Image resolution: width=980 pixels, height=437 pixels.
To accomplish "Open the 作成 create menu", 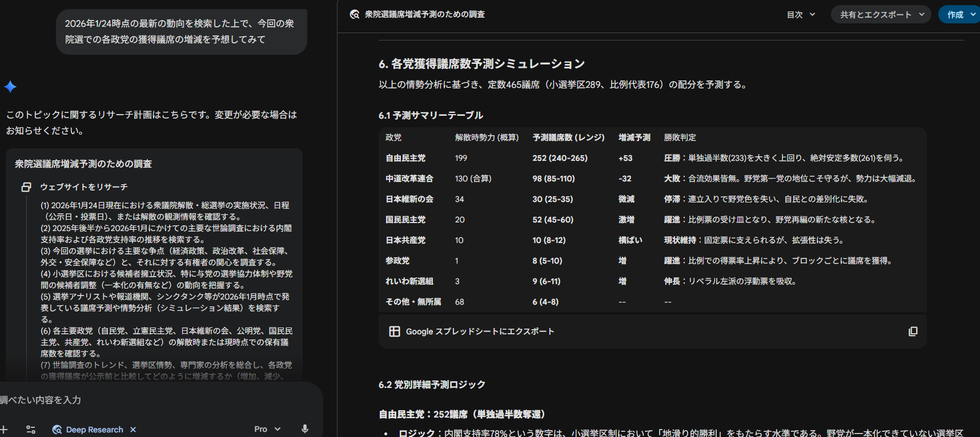I will click(961, 15).
